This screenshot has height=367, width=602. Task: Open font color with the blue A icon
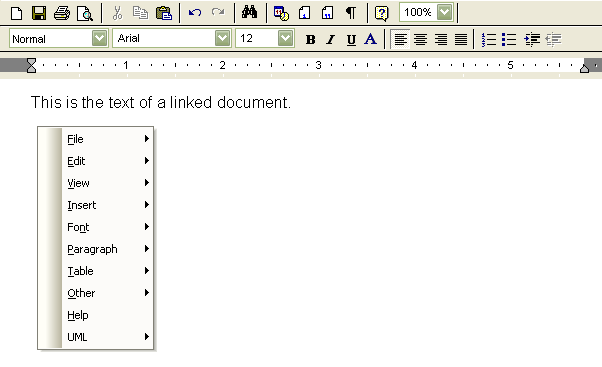coord(370,39)
